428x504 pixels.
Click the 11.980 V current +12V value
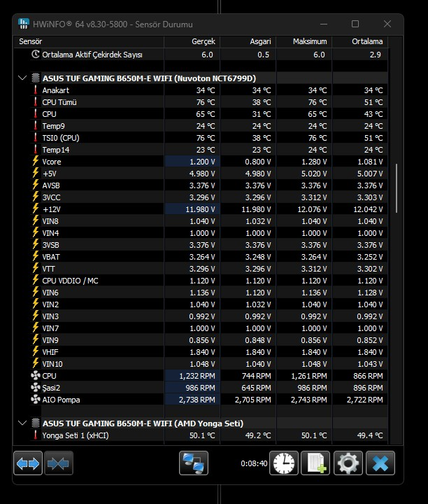tap(200, 209)
